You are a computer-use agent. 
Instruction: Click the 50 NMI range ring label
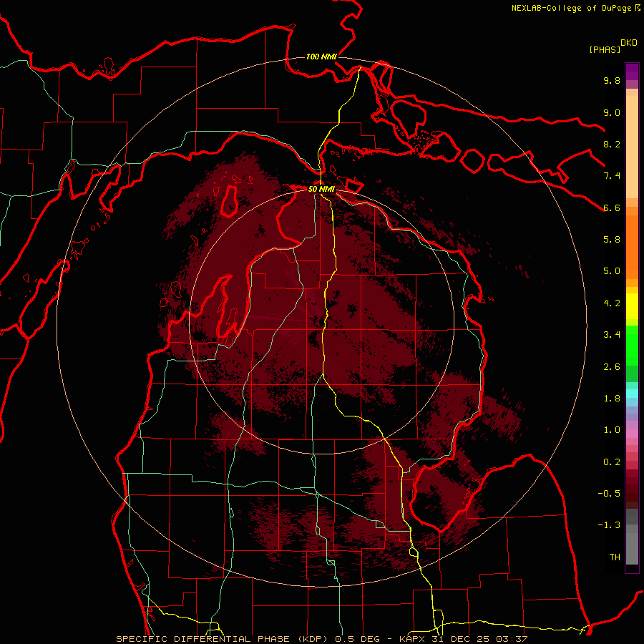pos(321,189)
